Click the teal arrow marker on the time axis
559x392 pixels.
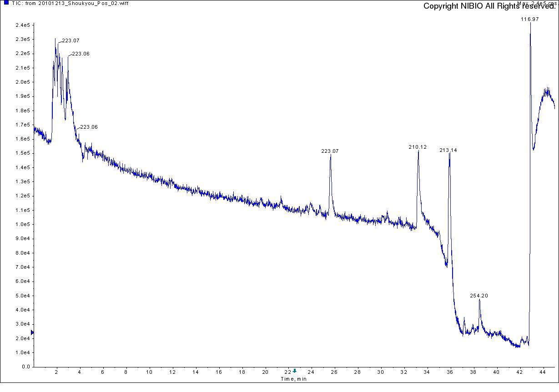(295, 371)
